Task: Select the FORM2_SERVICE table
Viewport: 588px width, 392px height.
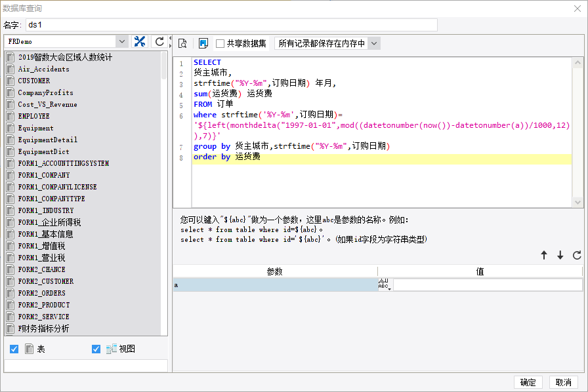Action: pos(43,317)
